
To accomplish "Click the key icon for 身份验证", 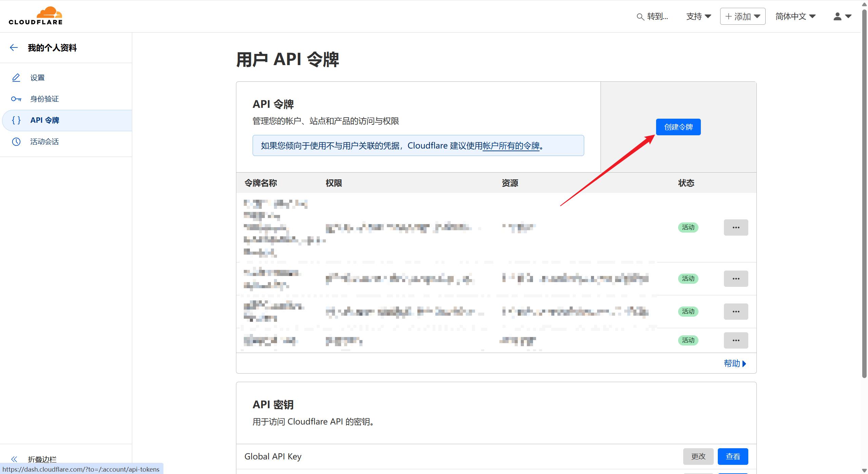I will 16,99.
